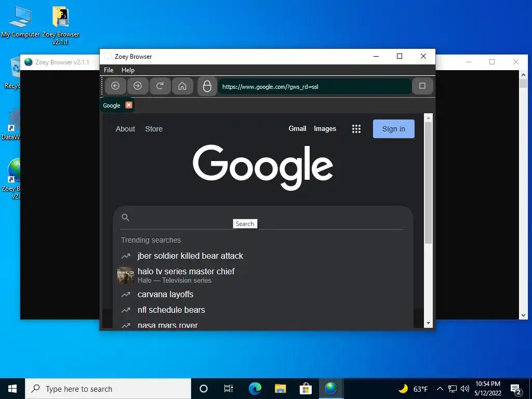Open the Store link
Image resolution: width=532 pixels, height=399 pixels.
pos(154,129)
